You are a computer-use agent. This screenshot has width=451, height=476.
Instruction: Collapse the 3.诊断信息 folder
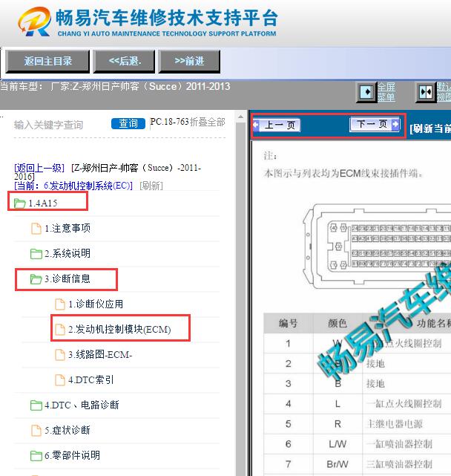68,278
